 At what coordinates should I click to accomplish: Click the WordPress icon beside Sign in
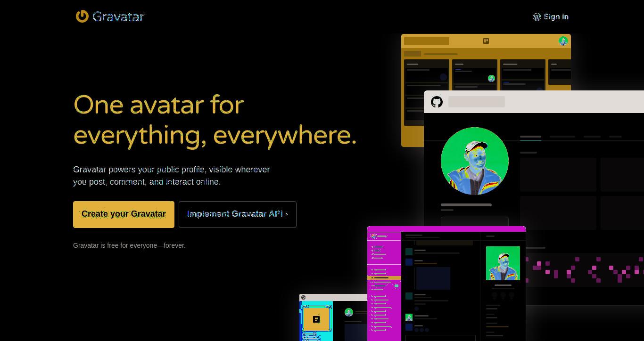(x=537, y=17)
